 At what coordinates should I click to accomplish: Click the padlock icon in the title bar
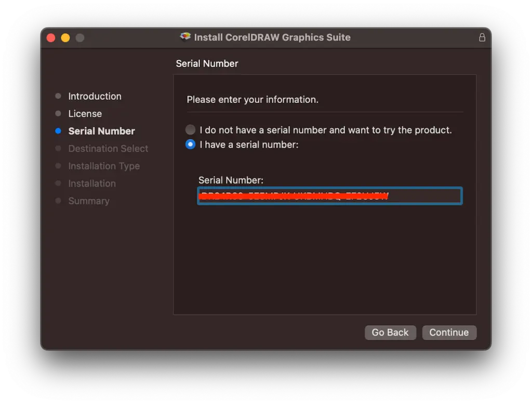click(482, 37)
